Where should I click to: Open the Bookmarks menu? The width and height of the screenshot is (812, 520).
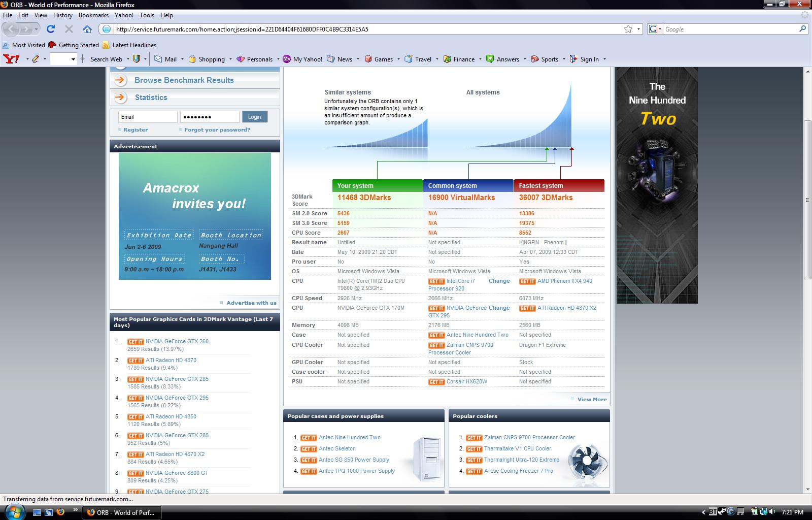point(93,15)
